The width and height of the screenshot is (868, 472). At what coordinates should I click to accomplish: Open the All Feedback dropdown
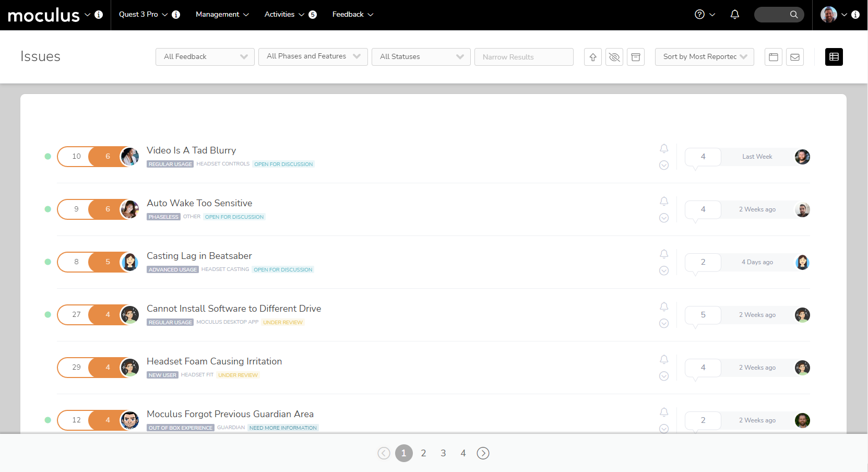coord(205,57)
